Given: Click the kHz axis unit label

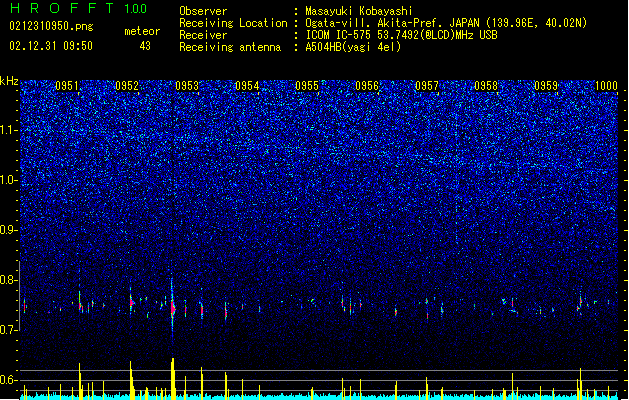Looking at the screenshot, I should tap(9, 81).
